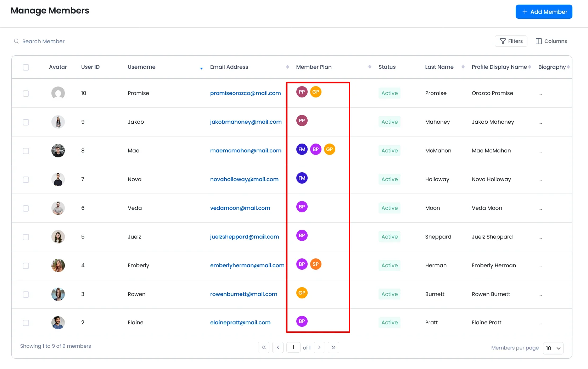The width and height of the screenshot is (588, 369).
Task: Click the GP plan badge in Rowen's row
Action: point(302,293)
